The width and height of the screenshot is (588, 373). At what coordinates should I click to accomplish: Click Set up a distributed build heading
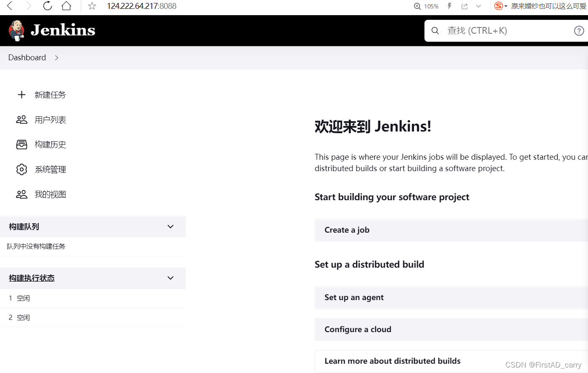369,265
